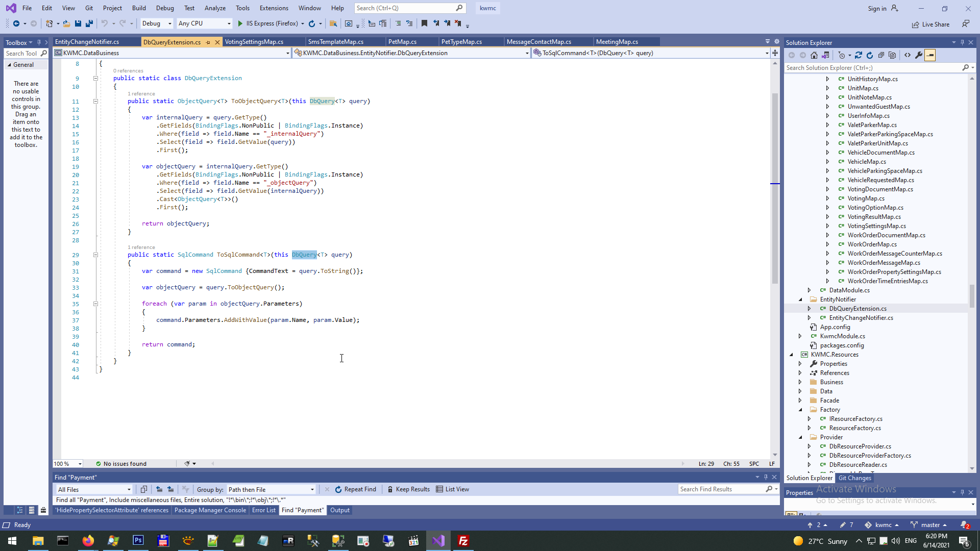This screenshot has width=980, height=551.
Task: Click Live Share button
Action: pyautogui.click(x=931, y=24)
